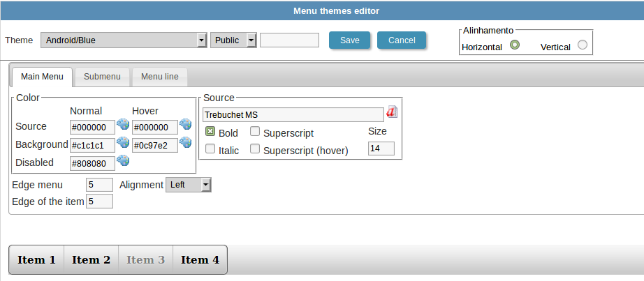Click disabled Item 3 in the preview
Viewport: 644px width, 281px height.
click(x=146, y=259)
